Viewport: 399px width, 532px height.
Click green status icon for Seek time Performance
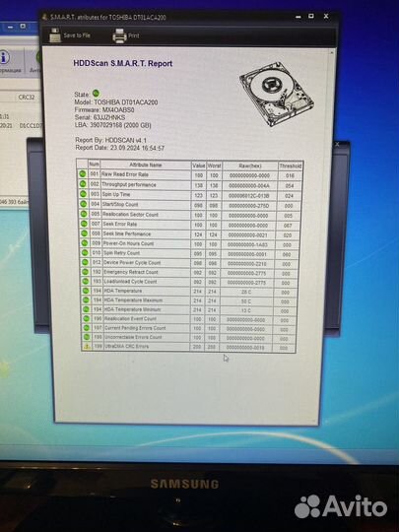click(84, 233)
